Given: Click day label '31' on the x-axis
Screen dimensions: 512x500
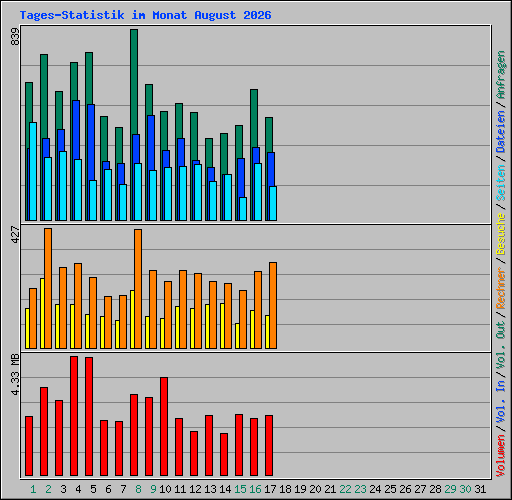Looking at the screenshot, I should 480,489.
